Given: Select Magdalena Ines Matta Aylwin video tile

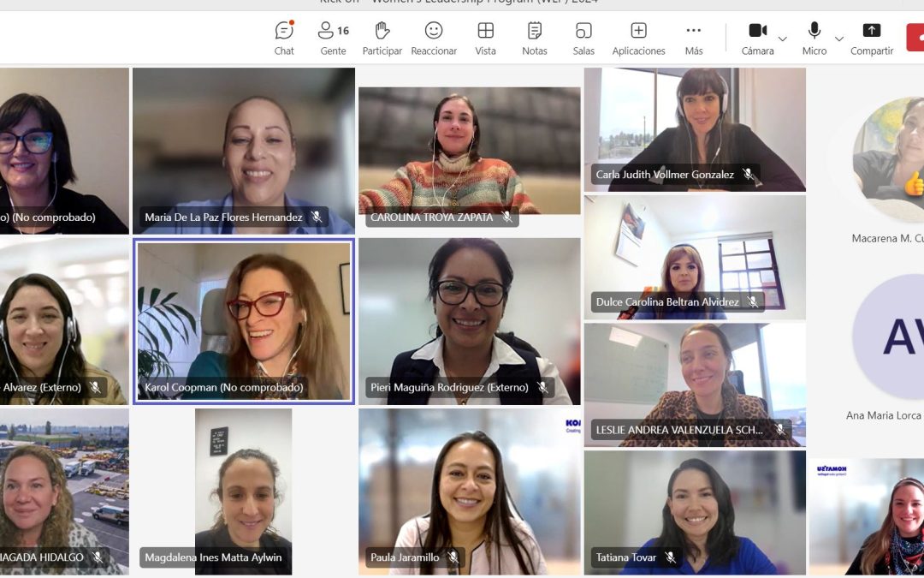Looking at the screenshot, I should point(243,492).
